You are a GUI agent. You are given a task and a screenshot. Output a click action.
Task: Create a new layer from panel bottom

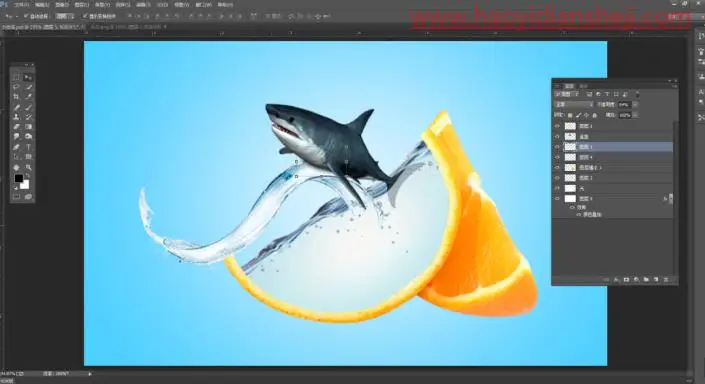coord(656,280)
